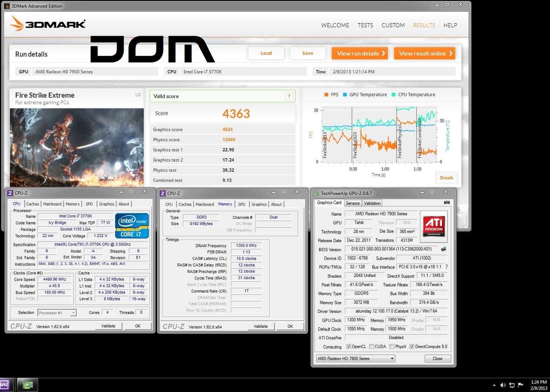
Task: Switch to Memory tab in left CPU-Z
Action: [x=73, y=204]
